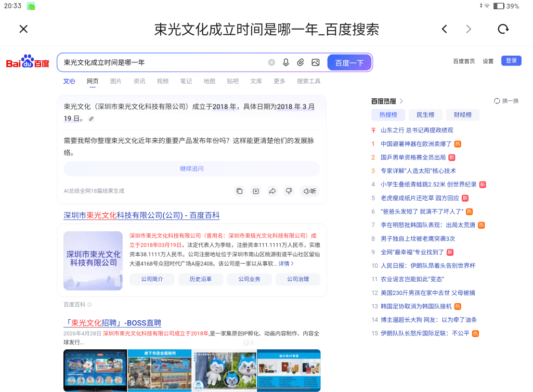Switch to the 视频 tab
The image size is (533, 392).
pos(163,81)
